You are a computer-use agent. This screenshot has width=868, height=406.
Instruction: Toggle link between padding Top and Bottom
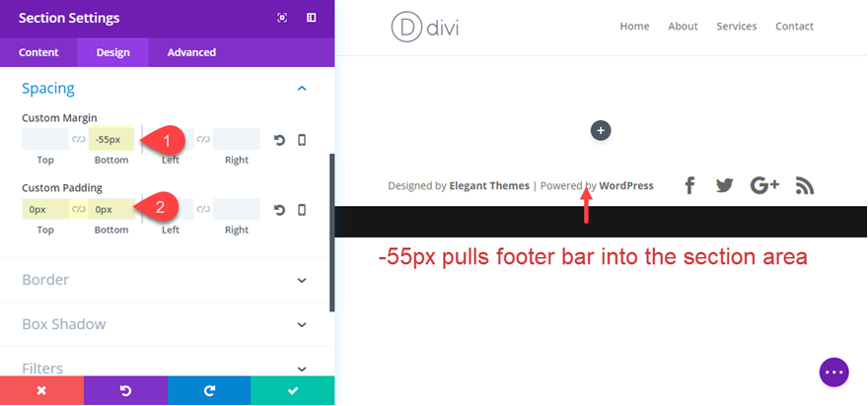[79, 209]
